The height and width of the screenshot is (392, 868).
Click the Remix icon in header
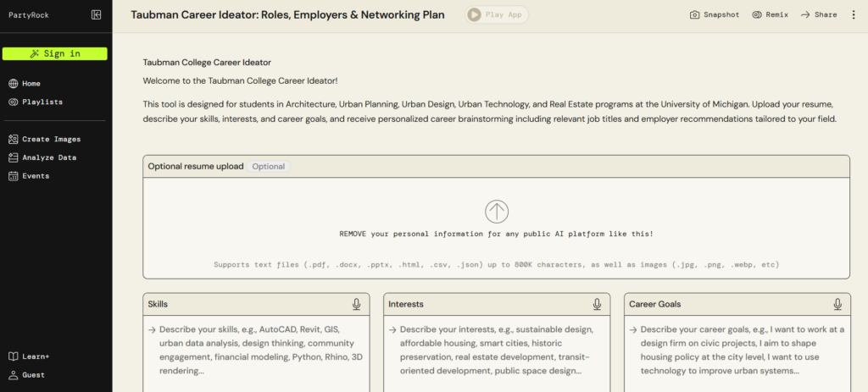coord(757,14)
